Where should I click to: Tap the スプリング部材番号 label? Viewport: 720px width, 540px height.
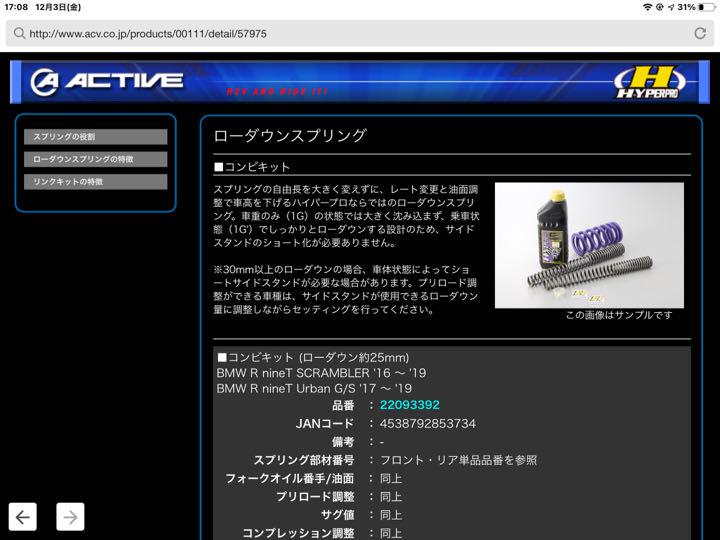pyautogui.click(x=304, y=460)
